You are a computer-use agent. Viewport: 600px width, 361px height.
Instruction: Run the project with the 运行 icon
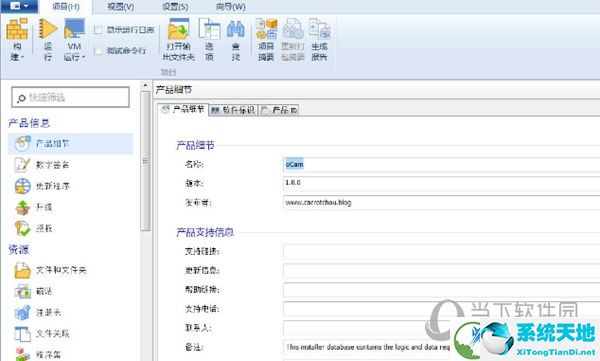pos(47,29)
